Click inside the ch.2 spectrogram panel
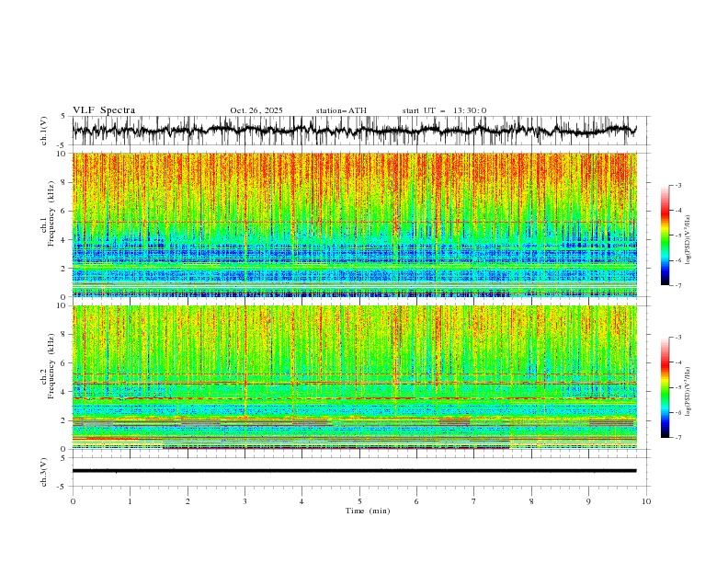 tap(355, 377)
